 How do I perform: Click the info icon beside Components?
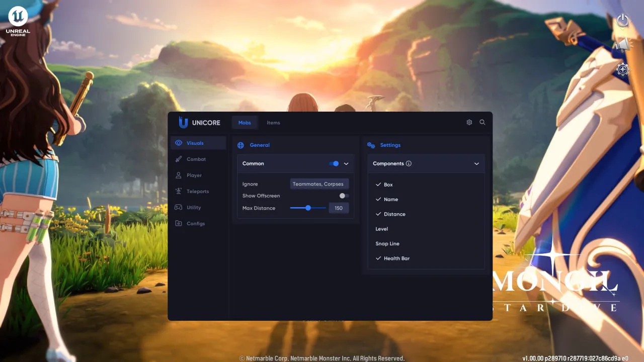tap(409, 163)
